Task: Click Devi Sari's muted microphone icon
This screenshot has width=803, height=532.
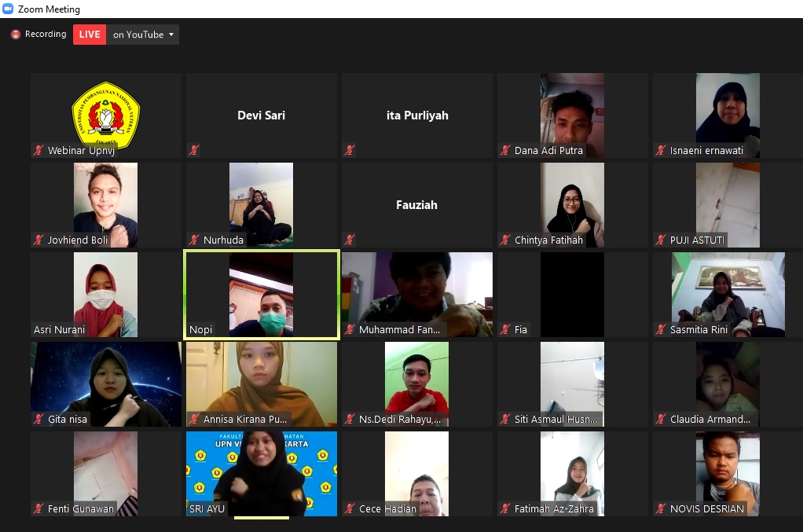Action: (193, 150)
